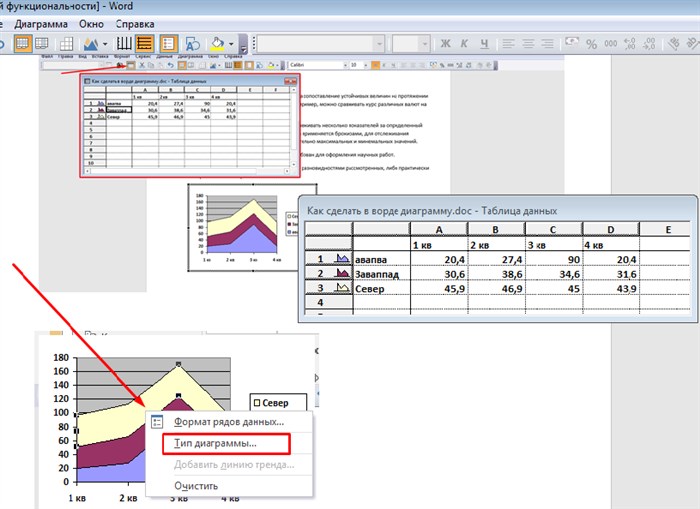Toggle italic К formatting
Screen dimensions: 700x509
(x=464, y=44)
